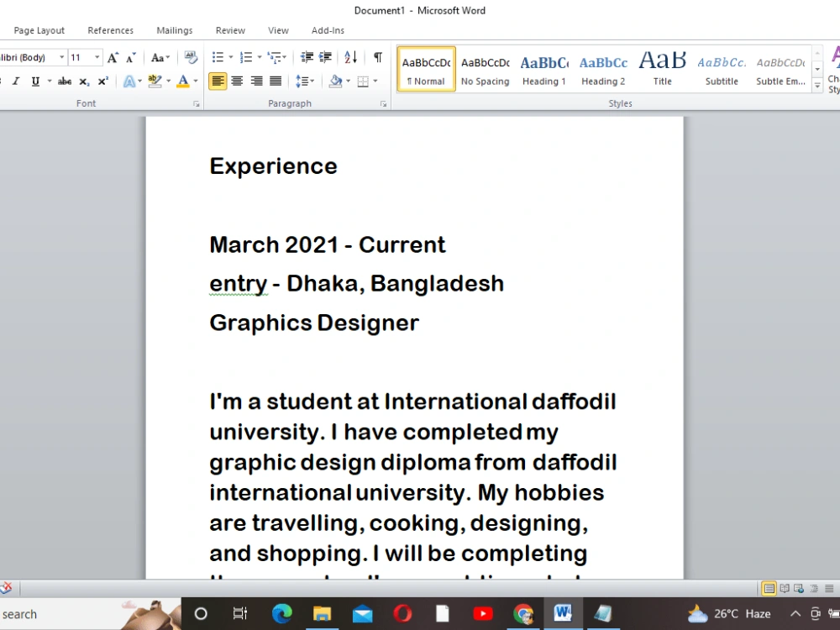This screenshot has width=840, height=630.
Task: Align text left
Action: click(218, 81)
